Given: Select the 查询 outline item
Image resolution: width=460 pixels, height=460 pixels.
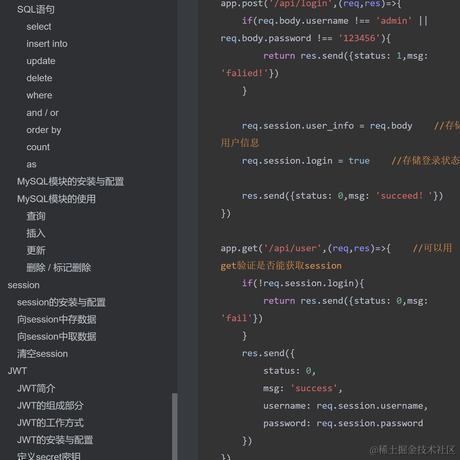Looking at the screenshot, I should tap(36, 216).
